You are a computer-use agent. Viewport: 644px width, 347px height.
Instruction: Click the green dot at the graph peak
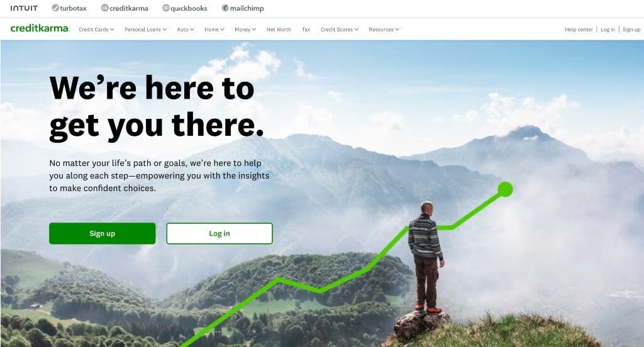pos(505,189)
